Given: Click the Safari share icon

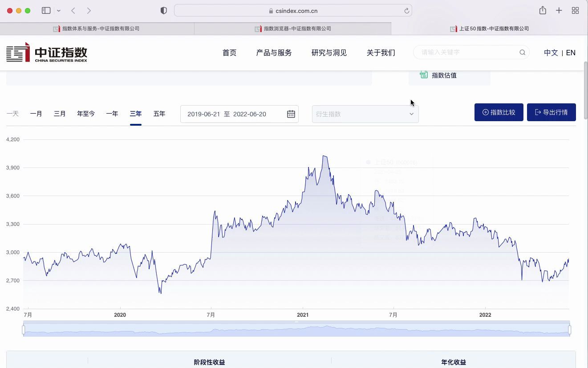Looking at the screenshot, I should point(543,10).
